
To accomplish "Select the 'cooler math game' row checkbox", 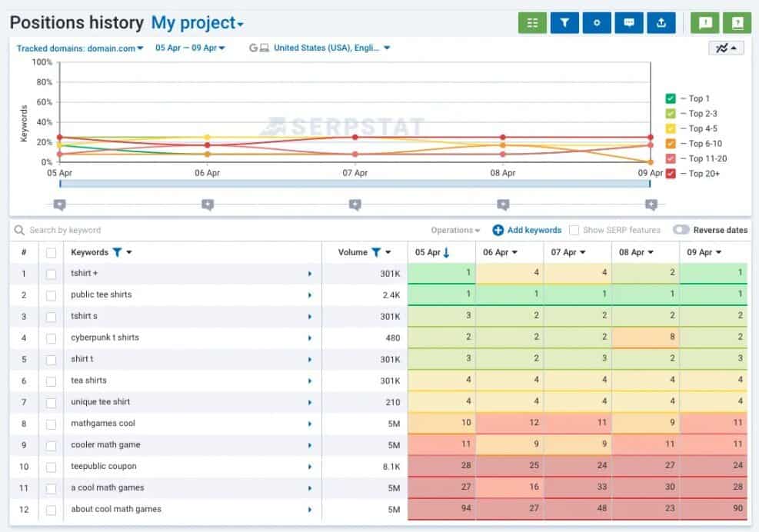I will [x=51, y=446].
